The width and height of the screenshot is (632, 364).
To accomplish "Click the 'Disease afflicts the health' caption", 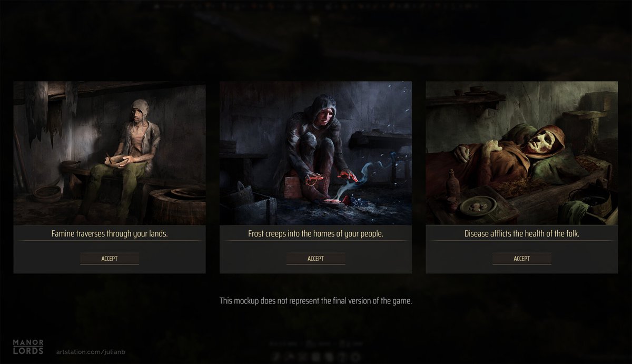I will (x=522, y=233).
